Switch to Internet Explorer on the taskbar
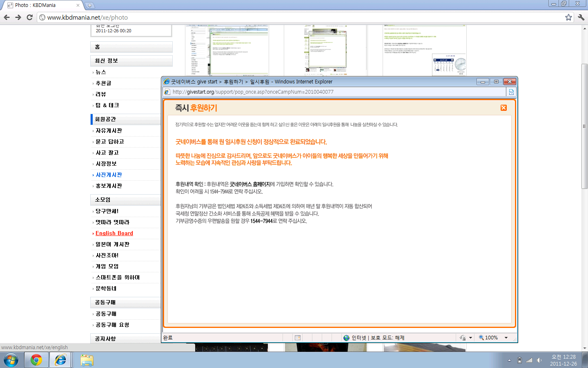The image size is (588, 368). (x=60, y=360)
